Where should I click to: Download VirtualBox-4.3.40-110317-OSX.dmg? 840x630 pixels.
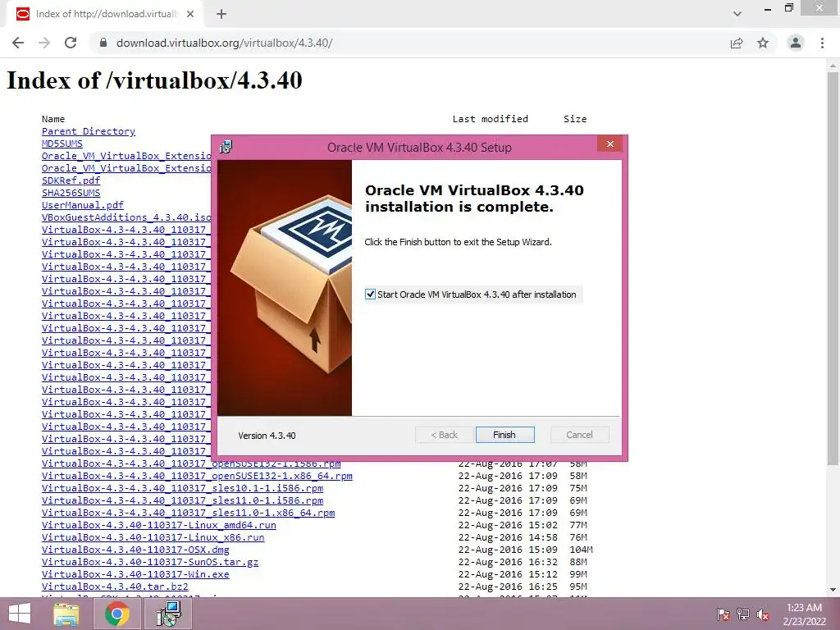coord(135,550)
